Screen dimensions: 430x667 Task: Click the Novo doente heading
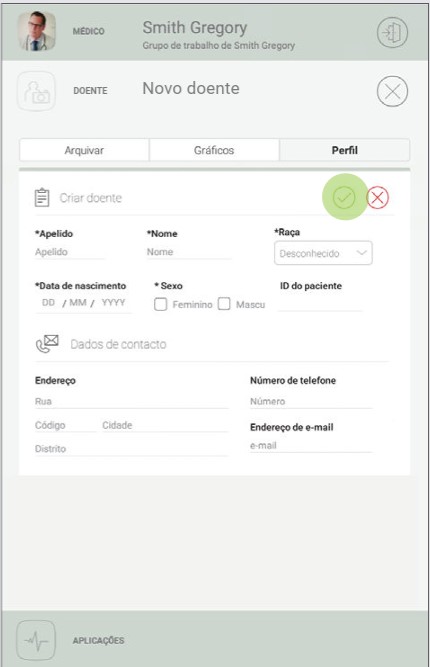(x=191, y=88)
